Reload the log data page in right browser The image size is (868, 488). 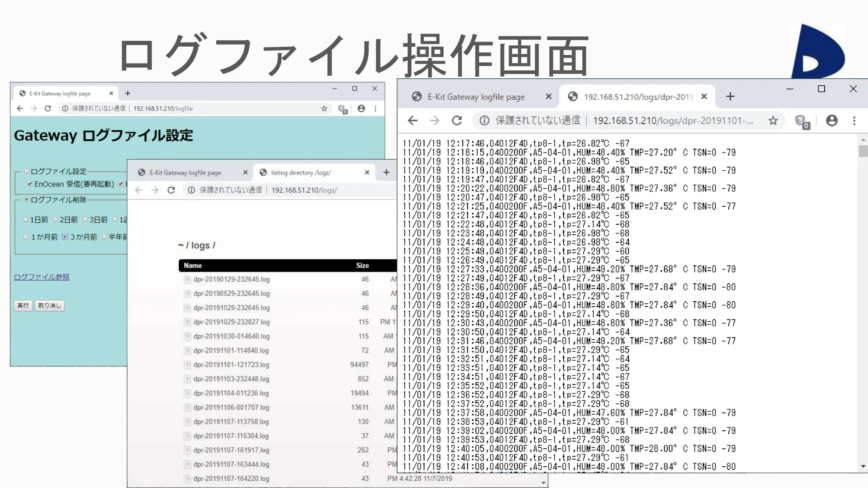[x=456, y=121]
